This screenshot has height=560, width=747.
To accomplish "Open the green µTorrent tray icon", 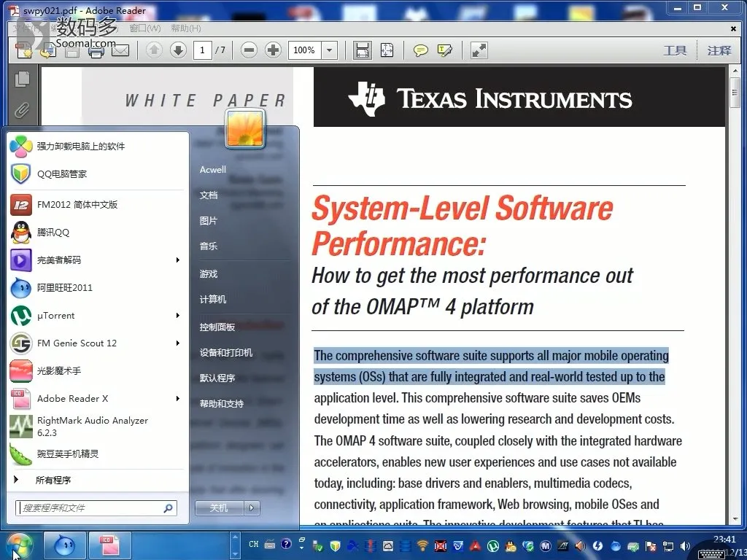I will coord(492,545).
